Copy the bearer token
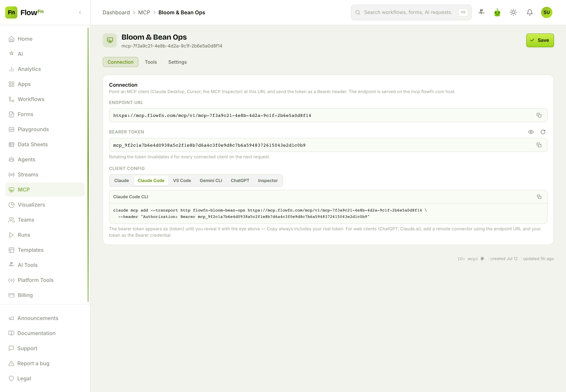This screenshot has height=392, width=566. point(539,145)
